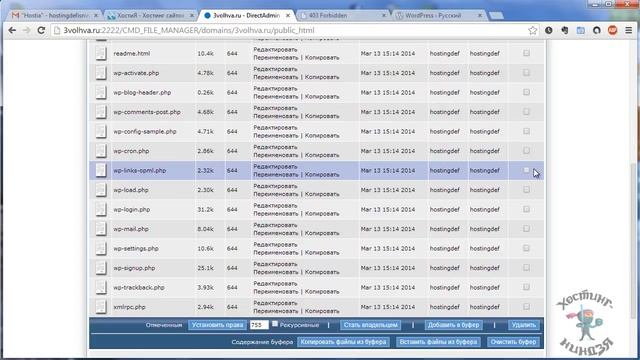Click Копировать for wp-signup.php
The height and width of the screenshot is (360, 640).
pos(322,272)
